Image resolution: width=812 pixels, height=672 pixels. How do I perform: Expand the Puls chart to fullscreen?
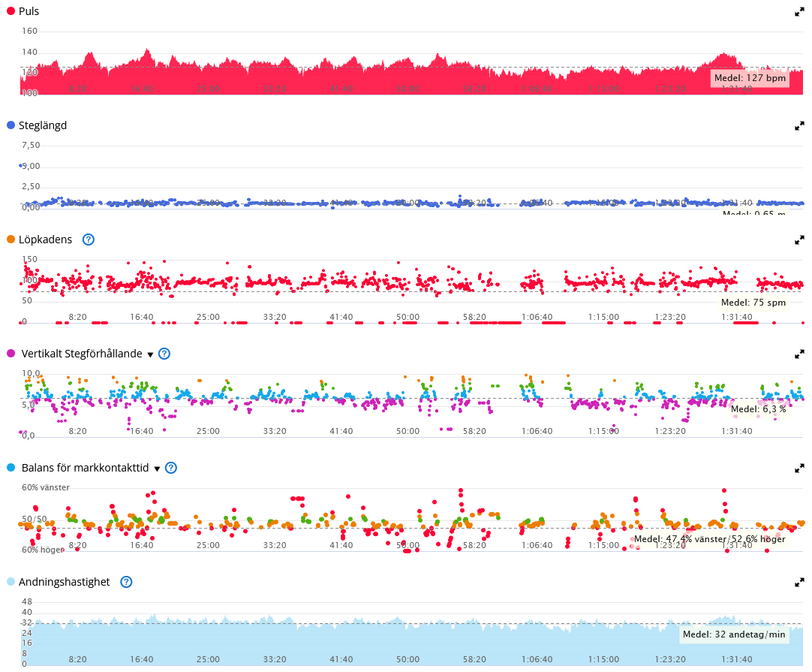tap(799, 11)
